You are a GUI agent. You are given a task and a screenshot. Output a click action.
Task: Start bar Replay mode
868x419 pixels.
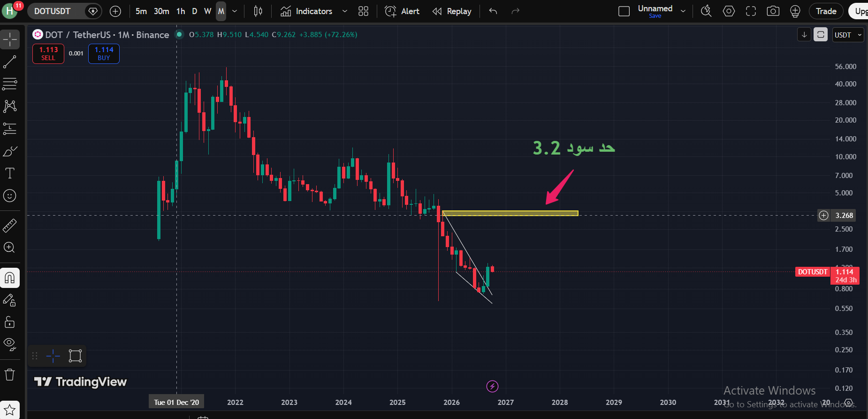point(452,11)
